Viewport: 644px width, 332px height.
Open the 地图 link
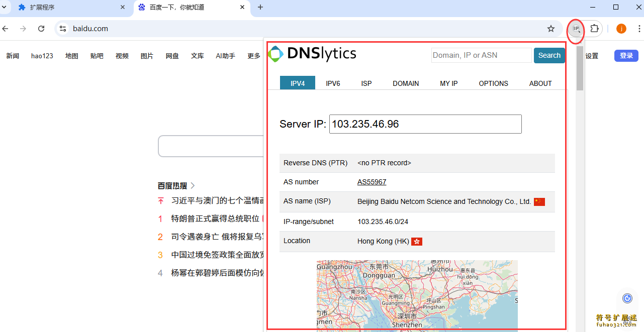pyautogui.click(x=72, y=56)
